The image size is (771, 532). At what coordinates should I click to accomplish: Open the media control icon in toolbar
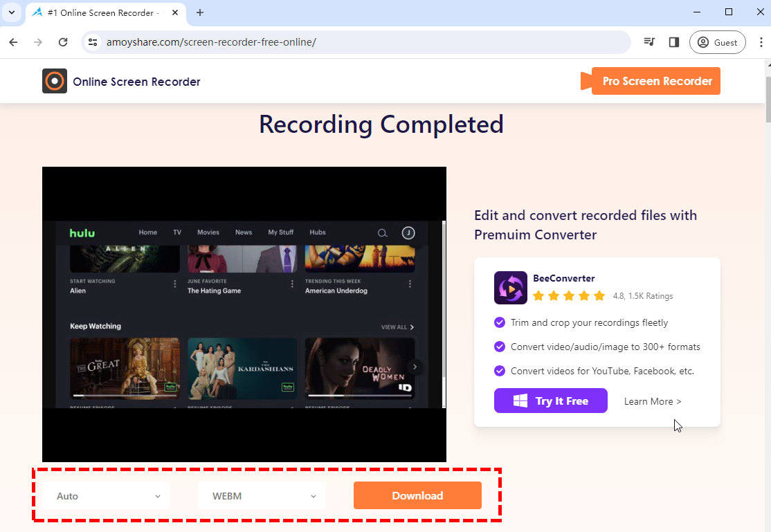(649, 42)
